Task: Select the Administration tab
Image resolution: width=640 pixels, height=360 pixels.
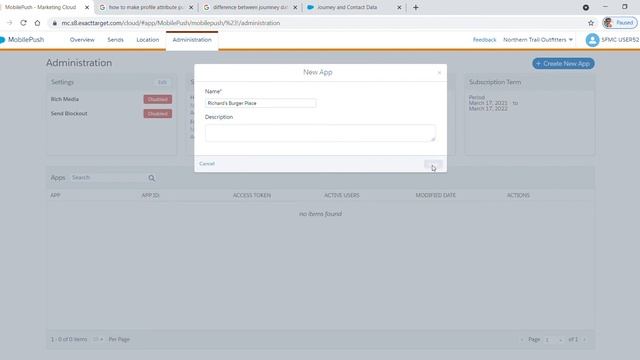Action: click(x=192, y=40)
